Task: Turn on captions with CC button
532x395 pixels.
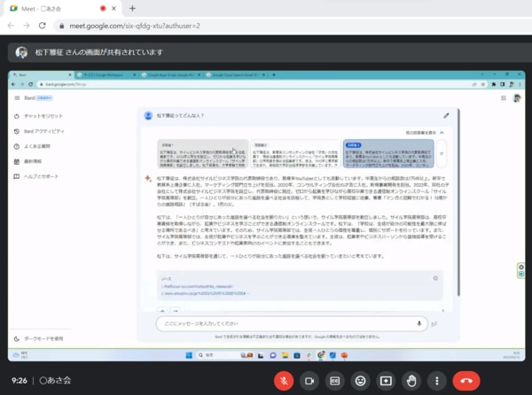Action: 335,380
